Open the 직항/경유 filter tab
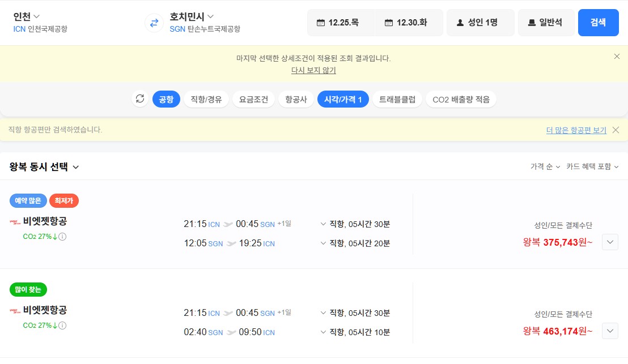 [206, 99]
